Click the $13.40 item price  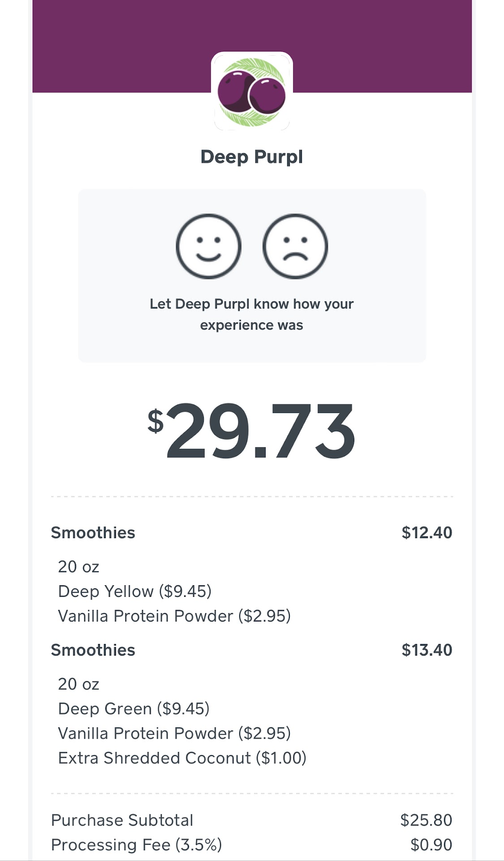point(426,650)
